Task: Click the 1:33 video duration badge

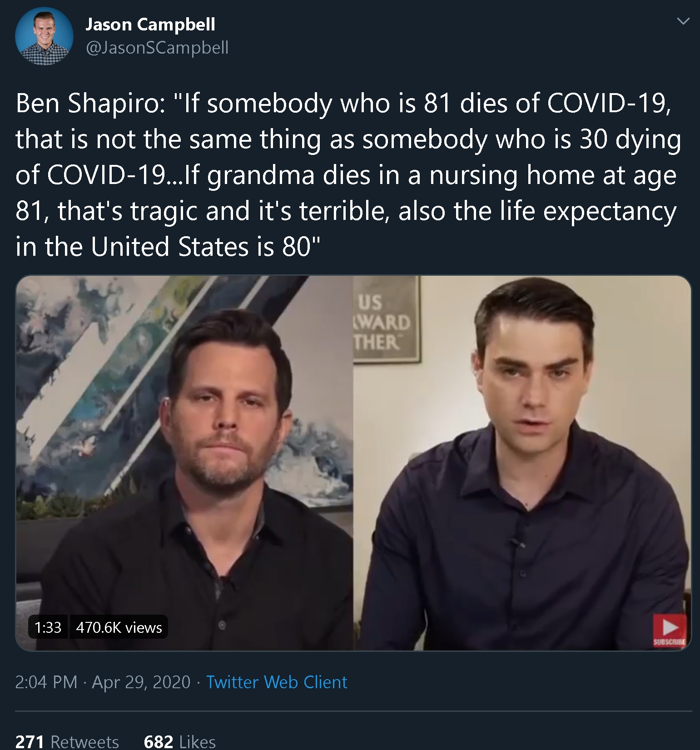Action: pyautogui.click(x=48, y=627)
